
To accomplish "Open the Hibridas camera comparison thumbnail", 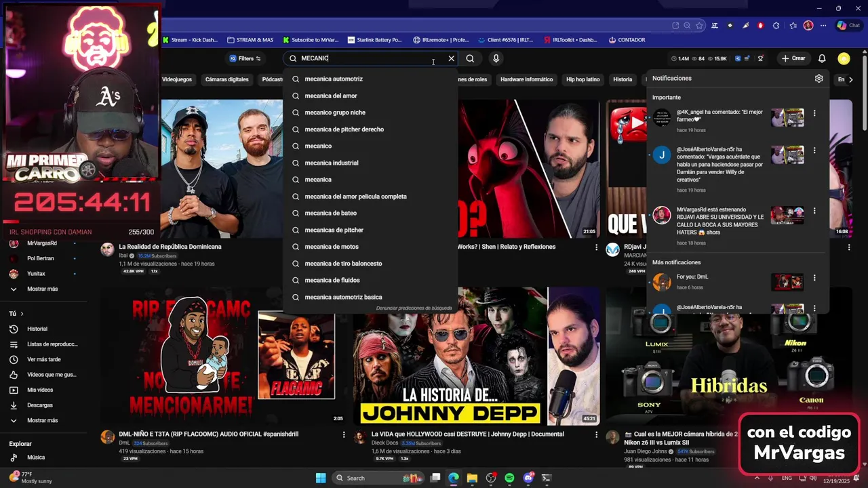I will (729, 357).
